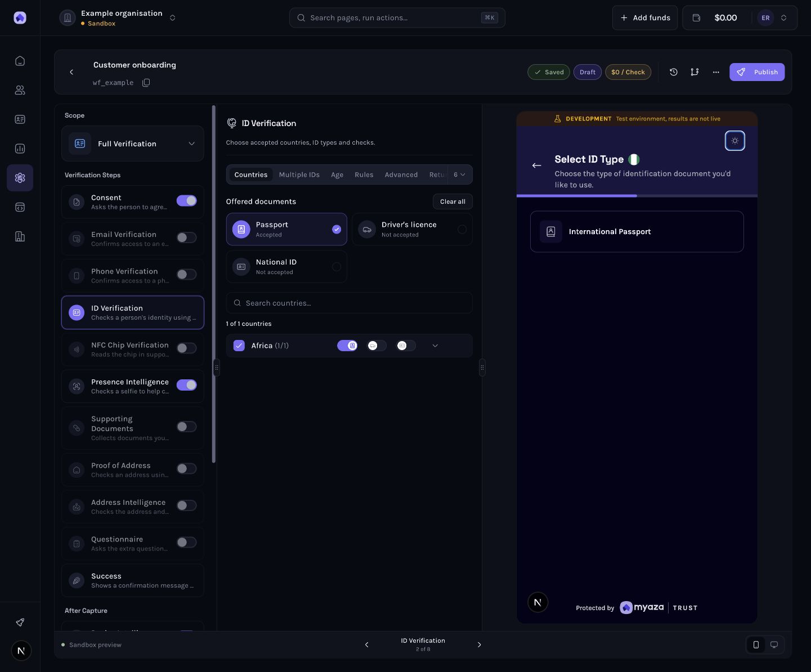Click the branch icon beside history
The height and width of the screenshot is (672, 811).
coord(694,72)
